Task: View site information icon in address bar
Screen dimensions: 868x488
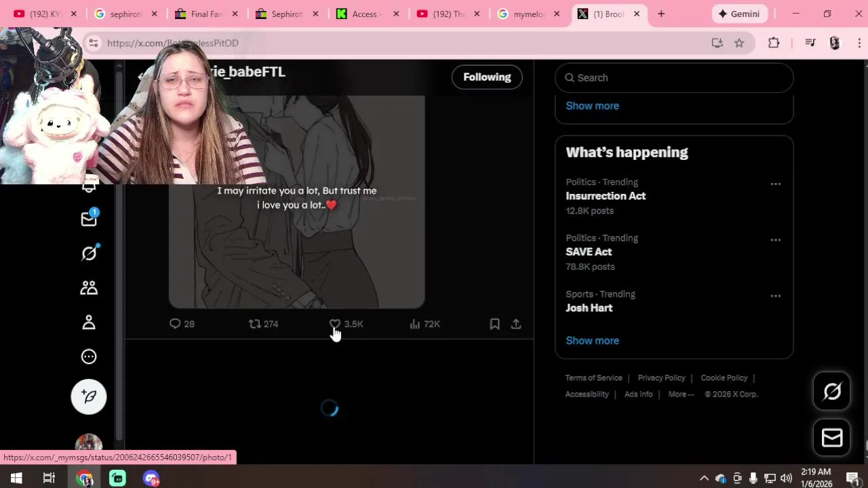Action: click(93, 43)
